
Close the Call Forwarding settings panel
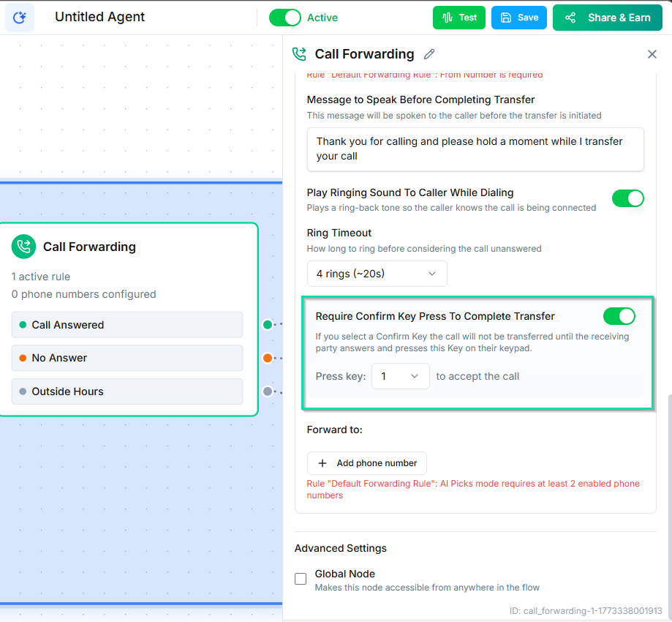pyautogui.click(x=652, y=54)
